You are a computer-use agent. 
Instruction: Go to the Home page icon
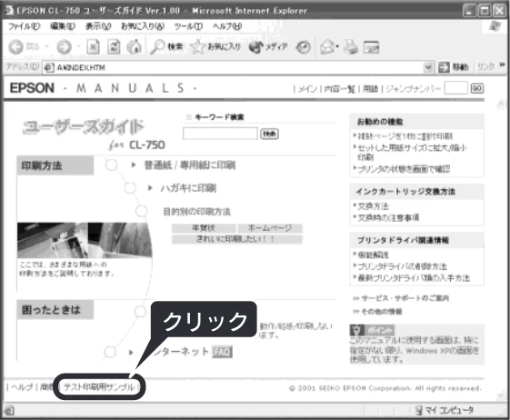coord(135,47)
